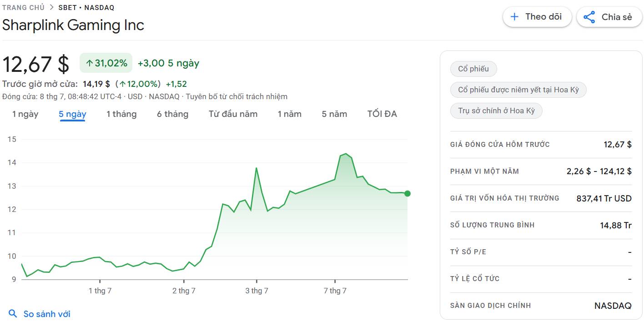The height and width of the screenshot is (322, 644).
Task: Click the average volume value 14,88 Tr
Action: [616, 225]
